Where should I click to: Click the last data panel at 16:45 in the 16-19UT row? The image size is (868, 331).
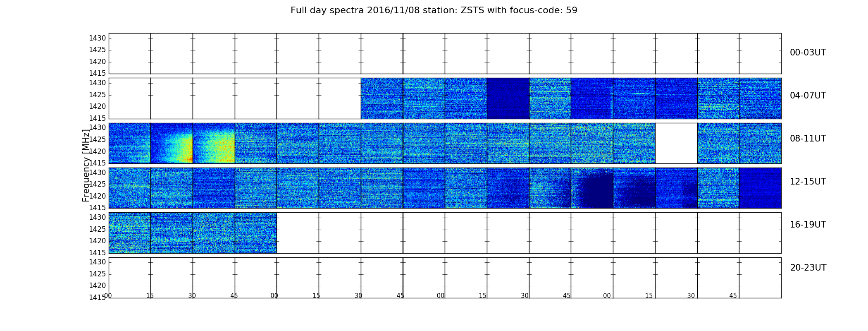(x=256, y=233)
